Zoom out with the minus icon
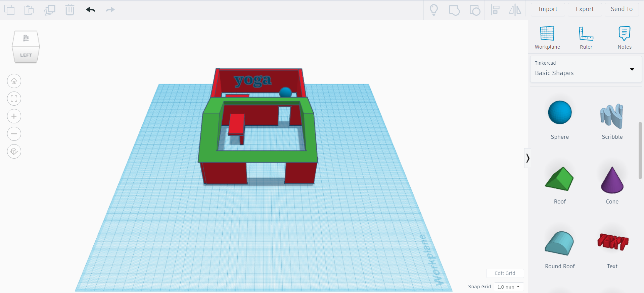This screenshot has width=644, height=293. [14, 134]
